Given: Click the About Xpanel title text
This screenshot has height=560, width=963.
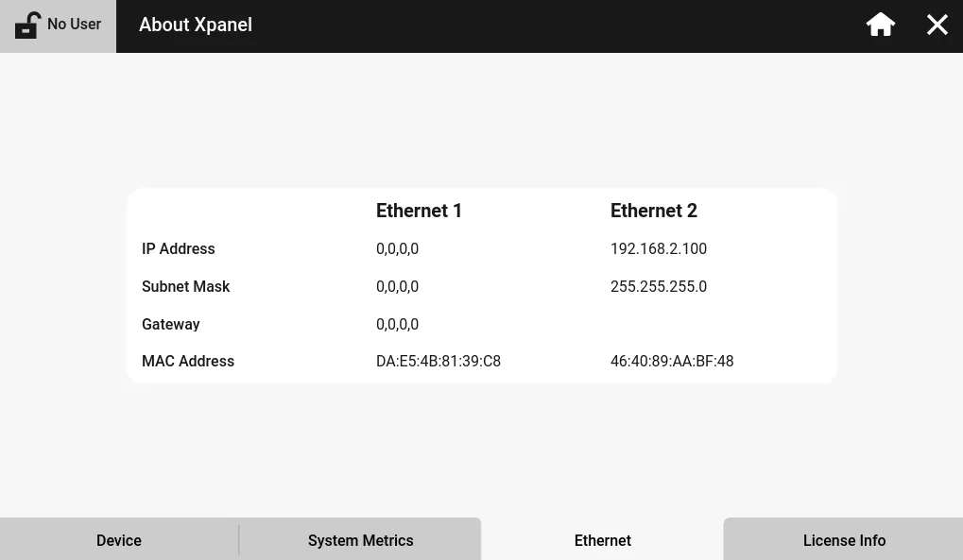Looking at the screenshot, I should (196, 25).
